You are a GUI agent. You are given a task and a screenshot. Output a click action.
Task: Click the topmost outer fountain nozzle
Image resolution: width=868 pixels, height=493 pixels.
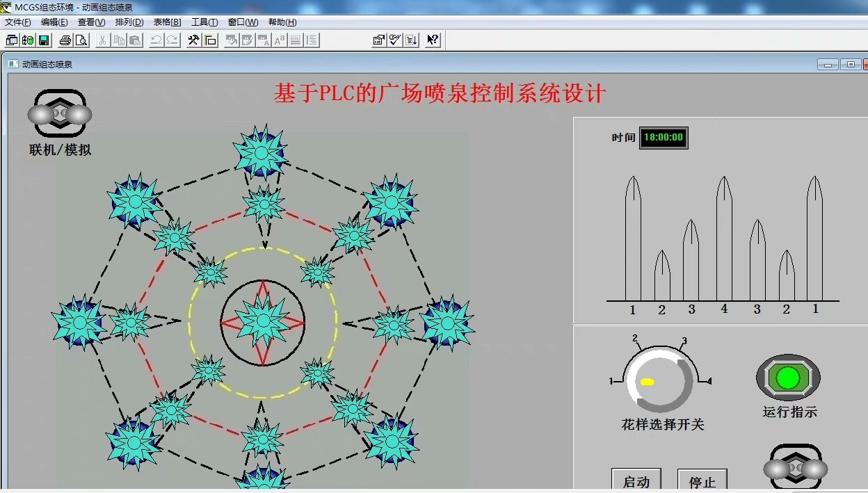(x=262, y=152)
